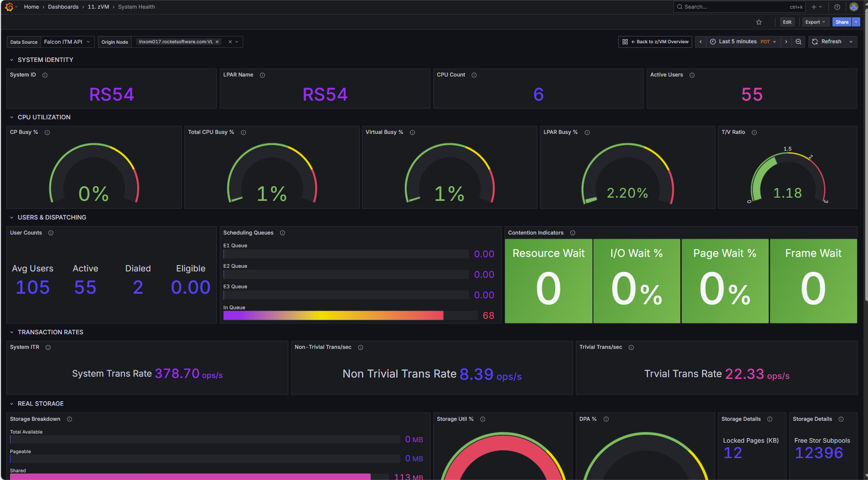The width and height of the screenshot is (868, 480).
Task: Click the Edit dashboard button
Action: tap(787, 22)
